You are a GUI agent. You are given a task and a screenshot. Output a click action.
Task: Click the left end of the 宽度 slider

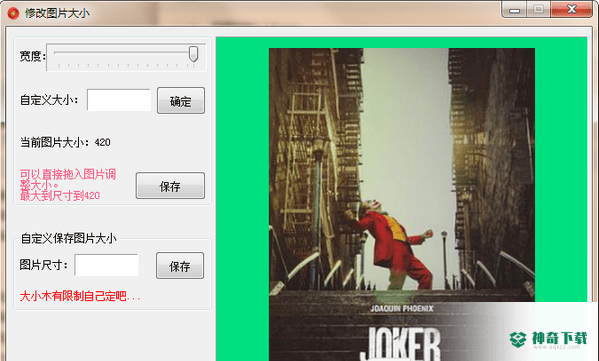click(x=56, y=53)
